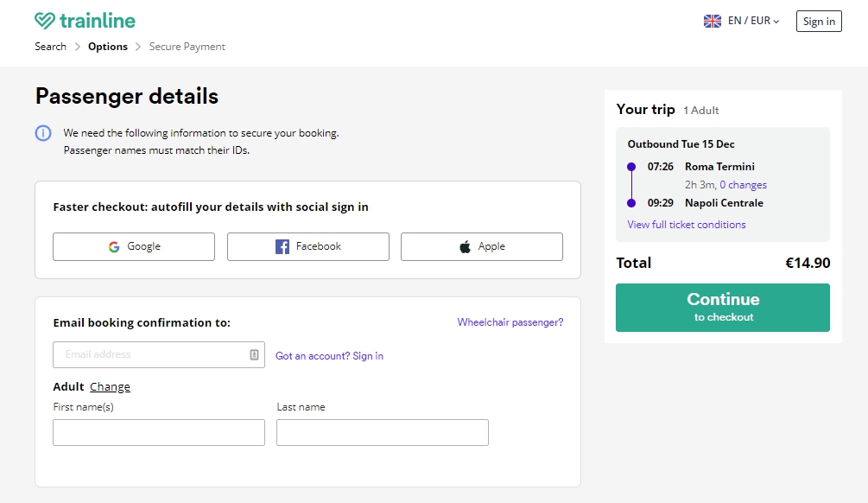Click the UK flag language icon
Image resolution: width=868 pixels, height=503 pixels.
713,21
